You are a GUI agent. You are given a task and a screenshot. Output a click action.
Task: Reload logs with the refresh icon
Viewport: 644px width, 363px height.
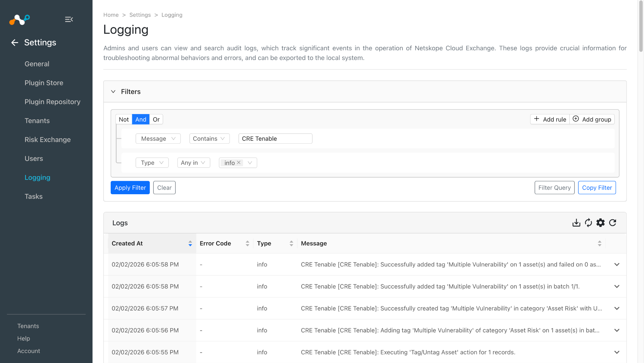pyautogui.click(x=613, y=223)
